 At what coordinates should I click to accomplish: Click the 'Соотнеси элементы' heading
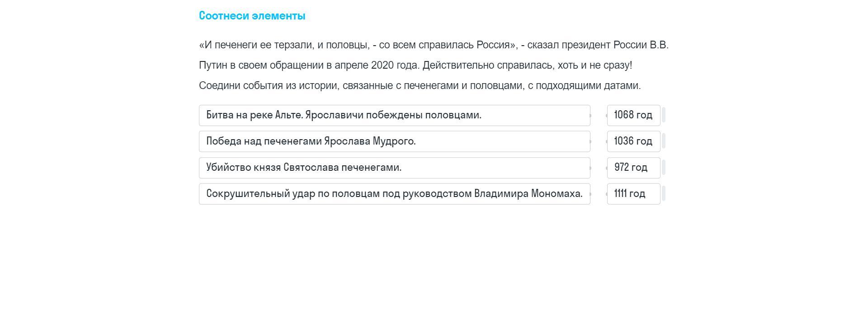(252, 16)
